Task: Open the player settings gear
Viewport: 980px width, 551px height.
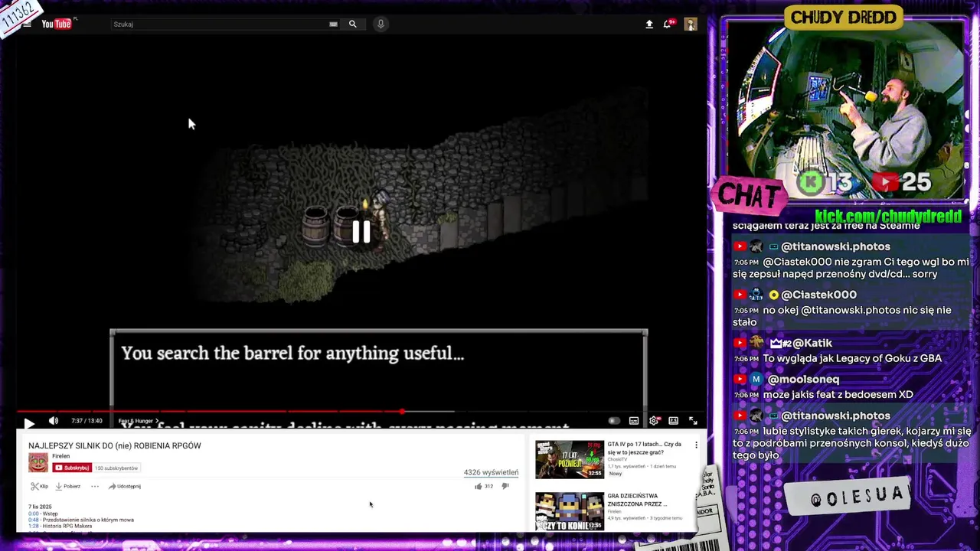Action: click(654, 421)
